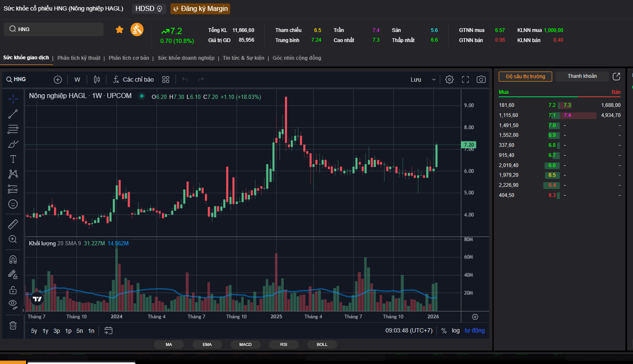This screenshot has width=633, height=364.
Task: Click the HNG symbol search in chart toolbar
Action: pyautogui.click(x=16, y=80)
